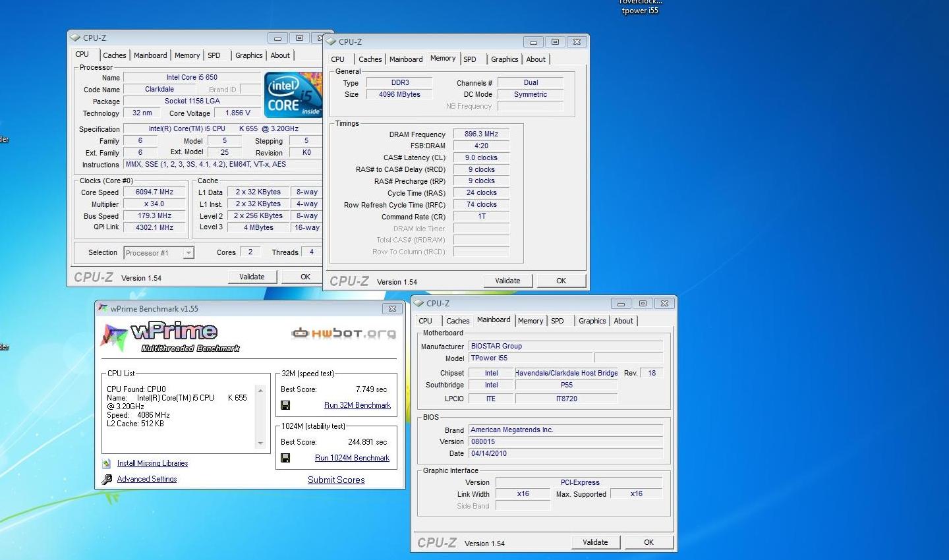This screenshot has height=560, width=949.
Task: Click the 4096 MBytes memory size field
Action: pos(399,94)
